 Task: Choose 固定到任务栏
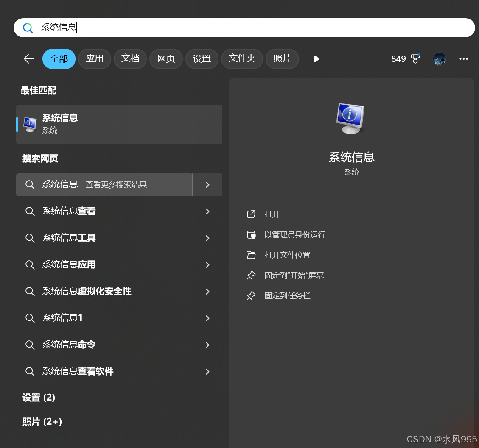click(x=287, y=296)
